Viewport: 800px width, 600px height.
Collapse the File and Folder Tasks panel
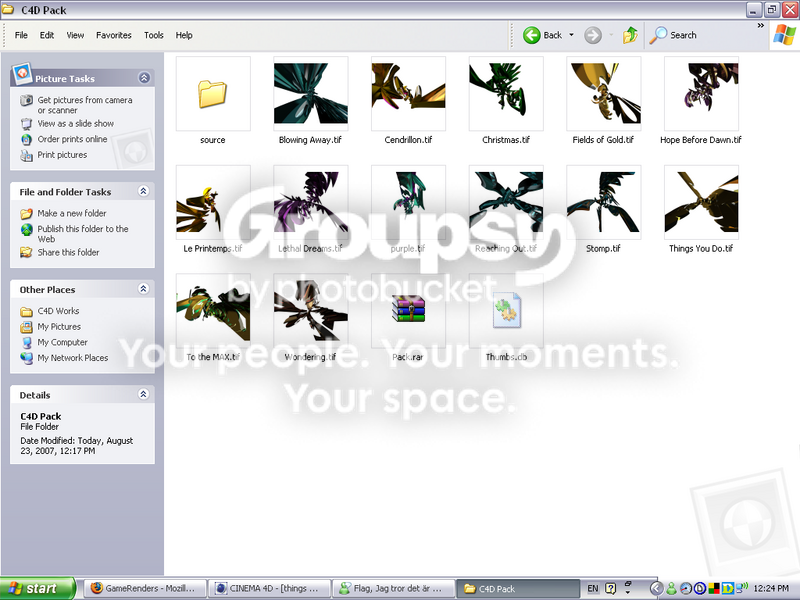pyautogui.click(x=144, y=191)
